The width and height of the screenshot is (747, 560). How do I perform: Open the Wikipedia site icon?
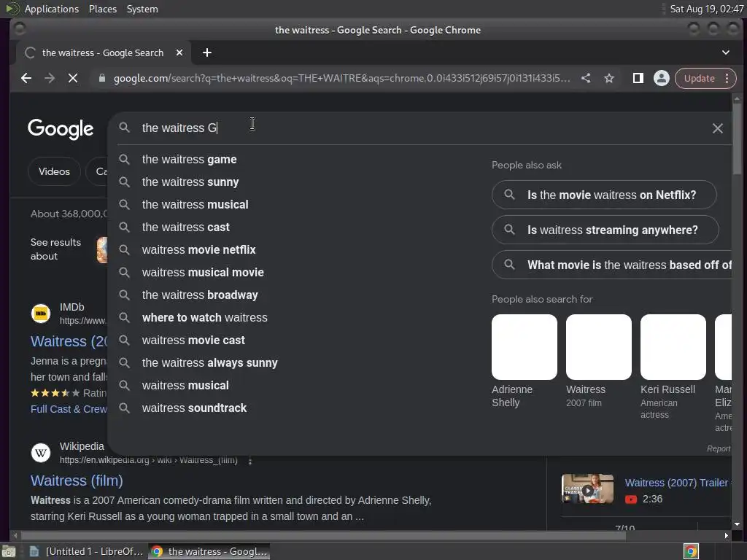(x=41, y=452)
